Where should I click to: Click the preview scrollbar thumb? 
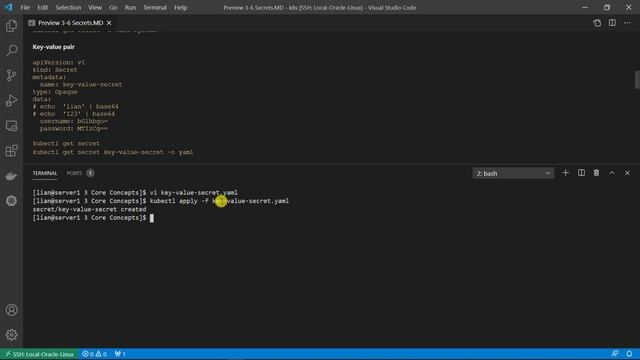coord(637,80)
